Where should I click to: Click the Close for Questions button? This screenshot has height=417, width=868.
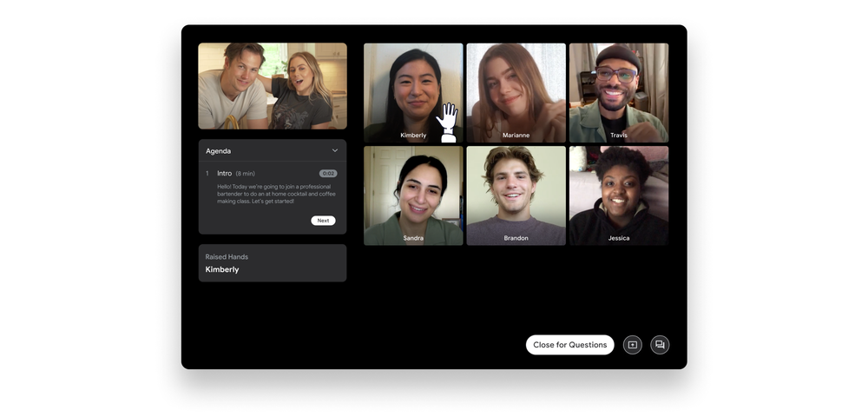[x=569, y=345]
